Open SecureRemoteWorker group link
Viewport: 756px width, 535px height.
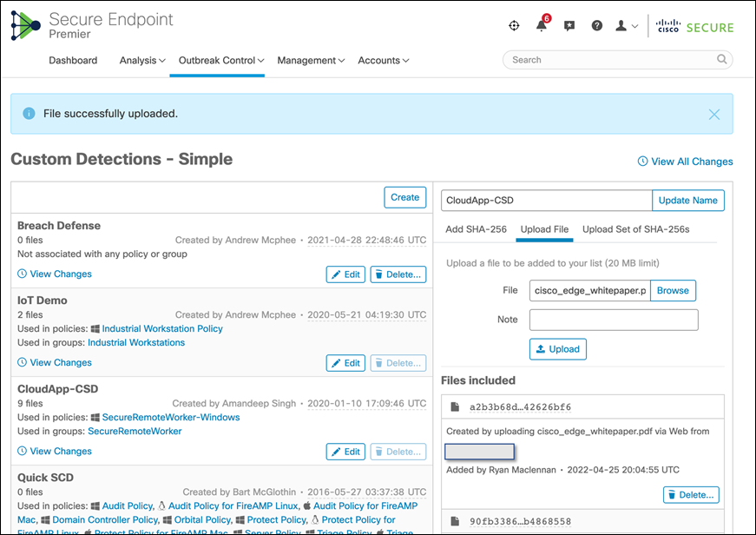(135, 432)
